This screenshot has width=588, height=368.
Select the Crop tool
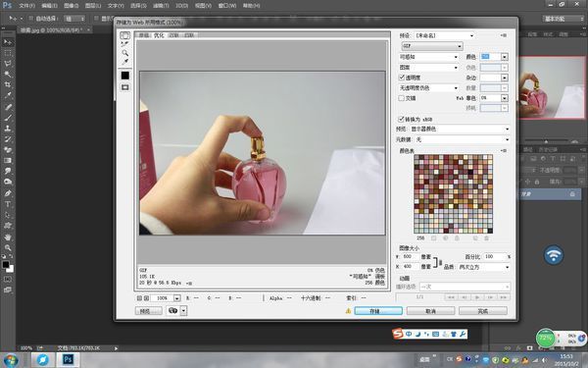(x=8, y=84)
